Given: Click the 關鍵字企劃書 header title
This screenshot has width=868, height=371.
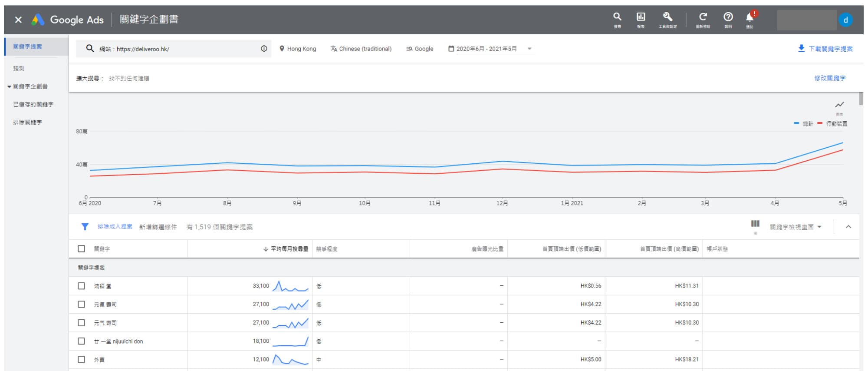Looking at the screenshot, I should 149,20.
